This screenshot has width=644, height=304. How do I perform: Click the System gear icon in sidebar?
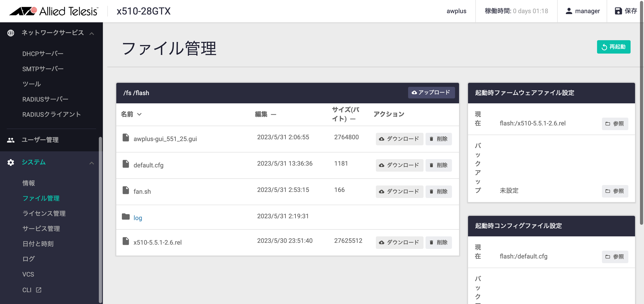point(11,162)
